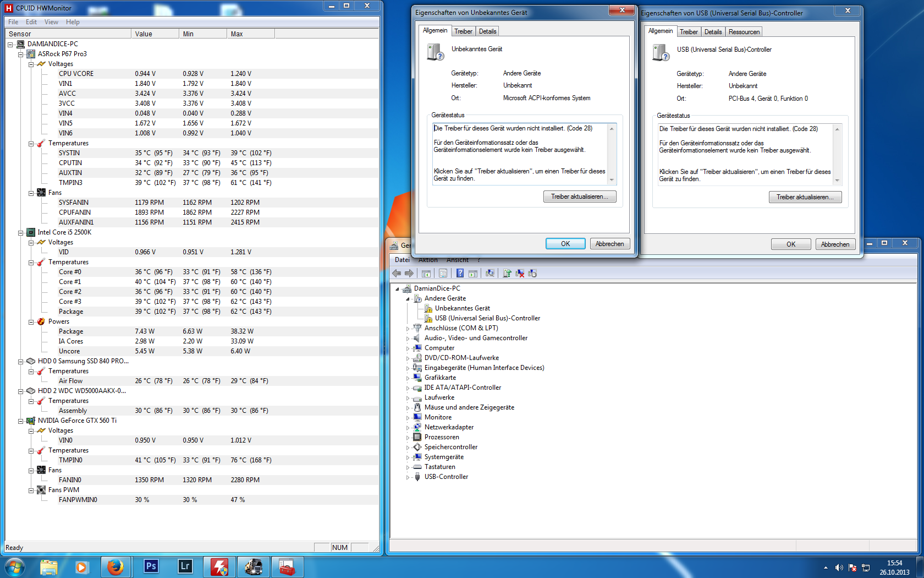The image size is (924, 578).
Task: Open the Edit menu in HWMonitor
Action: coord(31,22)
